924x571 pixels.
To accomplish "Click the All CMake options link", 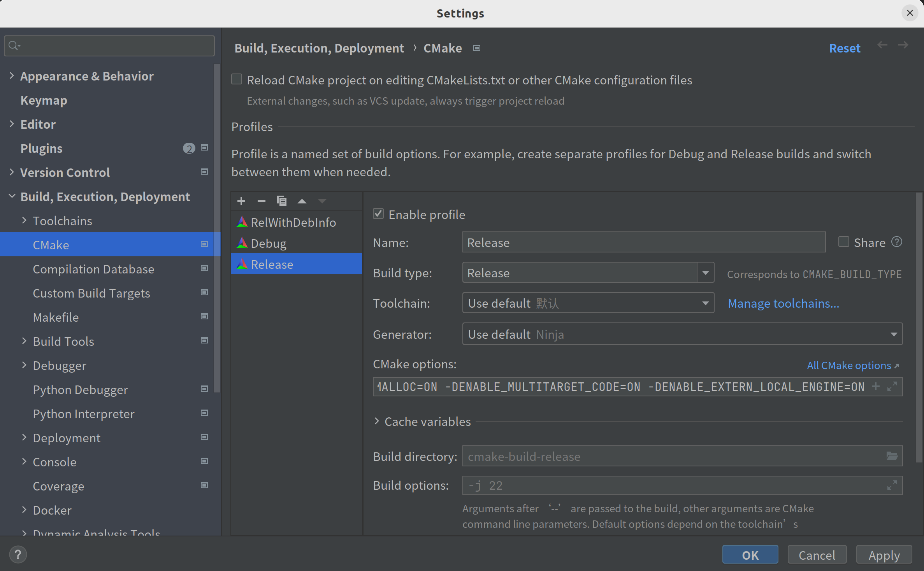I will tap(849, 365).
